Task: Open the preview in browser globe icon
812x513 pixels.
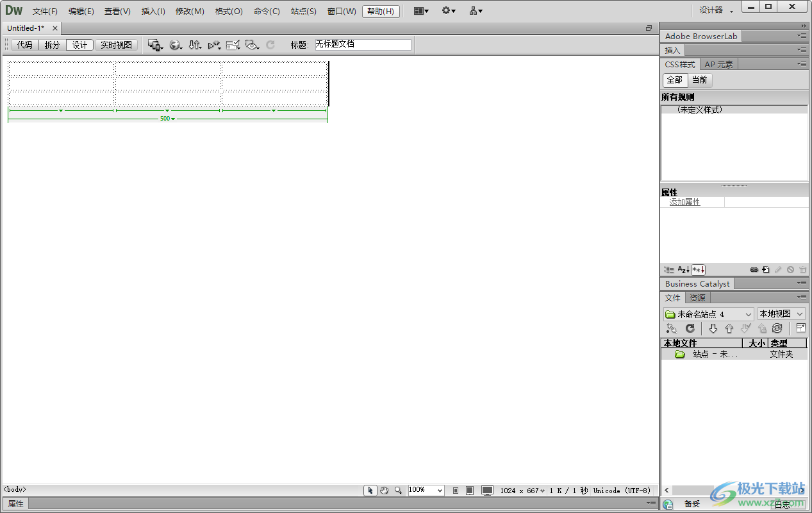Action: (x=175, y=45)
